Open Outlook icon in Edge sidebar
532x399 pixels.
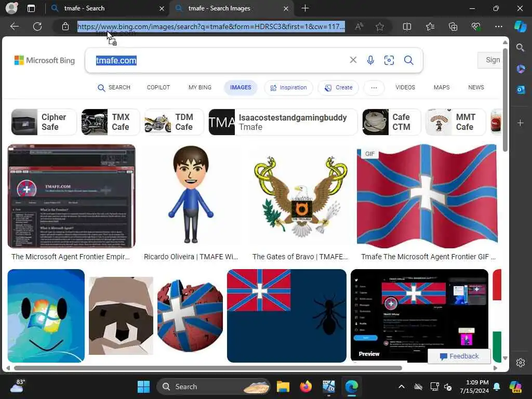coord(521,89)
